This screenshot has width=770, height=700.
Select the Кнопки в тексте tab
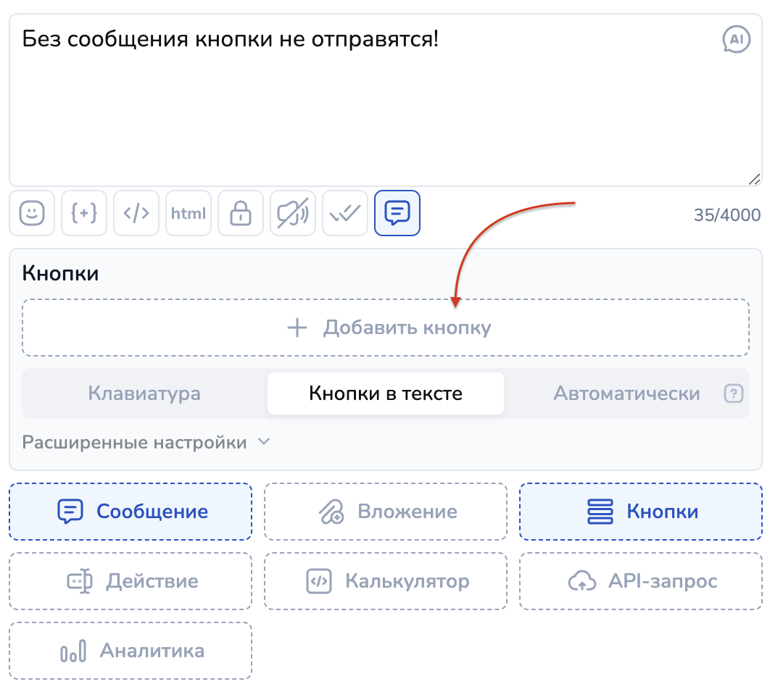[386, 393]
